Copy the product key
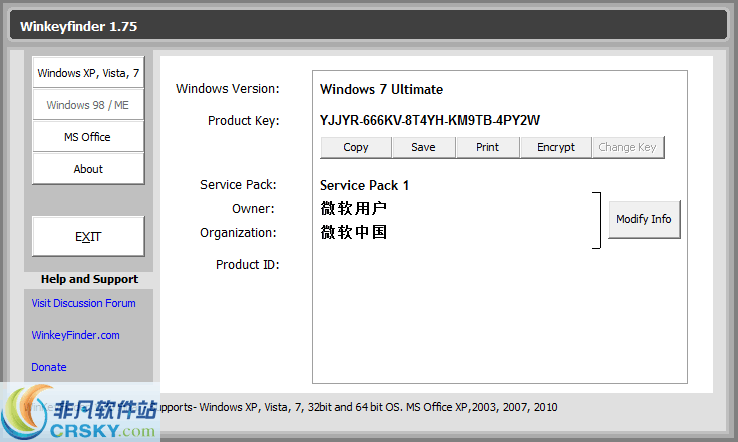Image resolution: width=738 pixels, height=442 pixels. click(x=356, y=147)
